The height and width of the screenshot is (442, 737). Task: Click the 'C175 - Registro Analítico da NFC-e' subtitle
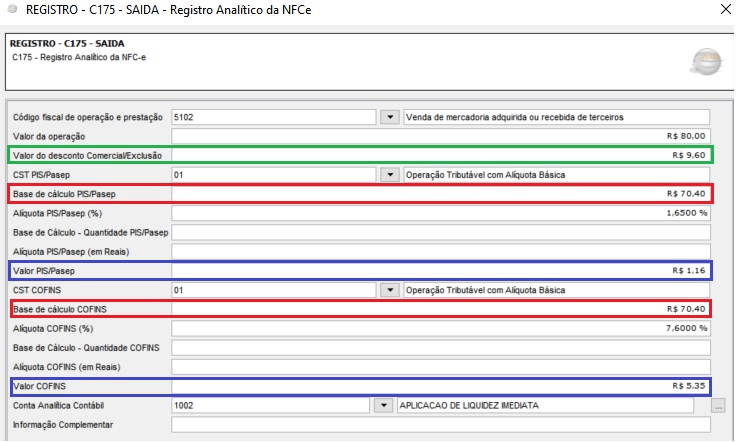tap(79, 57)
